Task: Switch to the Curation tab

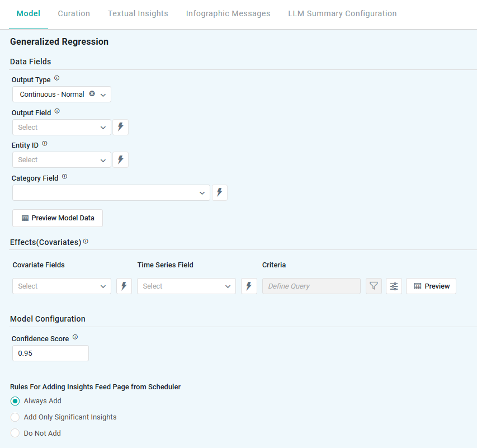Action: tap(74, 13)
